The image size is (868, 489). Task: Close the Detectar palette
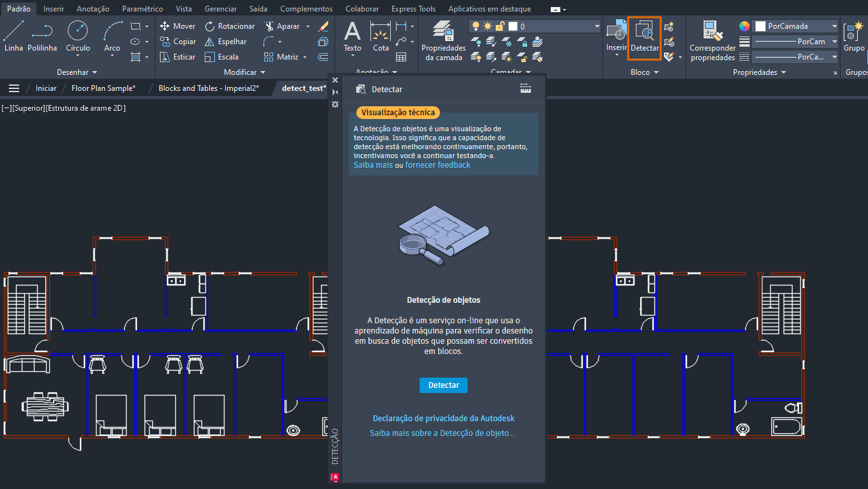pyautogui.click(x=335, y=80)
